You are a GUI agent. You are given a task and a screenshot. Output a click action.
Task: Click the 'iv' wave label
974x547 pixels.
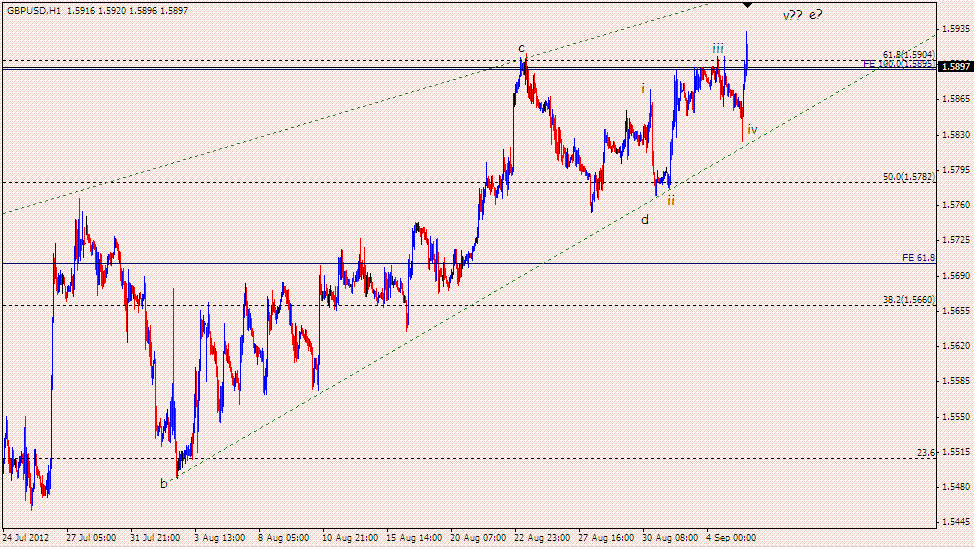(x=752, y=130)
